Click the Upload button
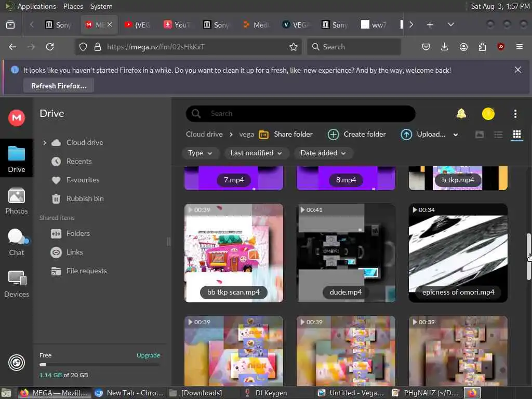 point(423,135)
